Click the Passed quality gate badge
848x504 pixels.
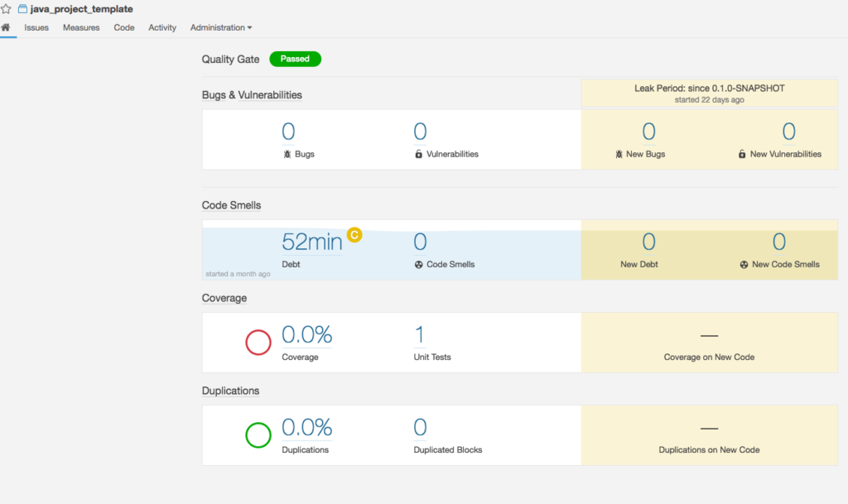pyautogui.click(x=296, y=59)
